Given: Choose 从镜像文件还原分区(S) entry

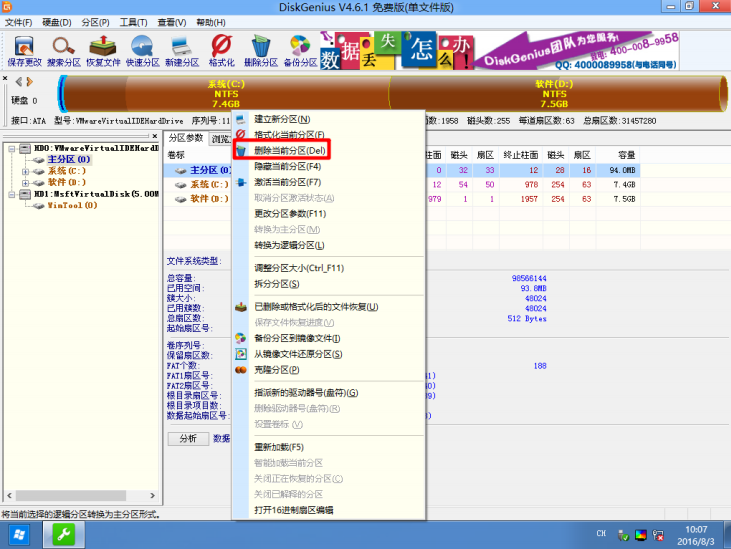Looking at the screenshot, I should [x=329, y=354].
